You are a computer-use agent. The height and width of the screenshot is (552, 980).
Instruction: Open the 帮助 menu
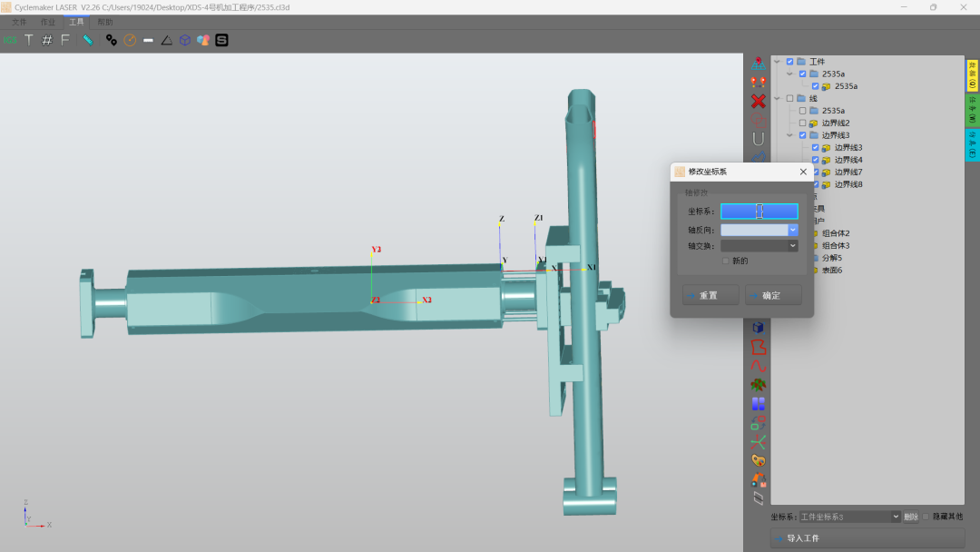click(105, 23)
